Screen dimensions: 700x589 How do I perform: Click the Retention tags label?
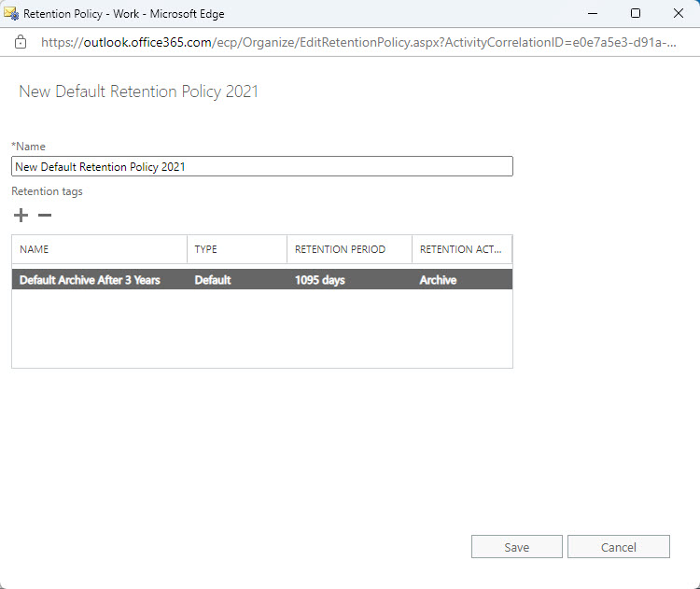(47, 191)
